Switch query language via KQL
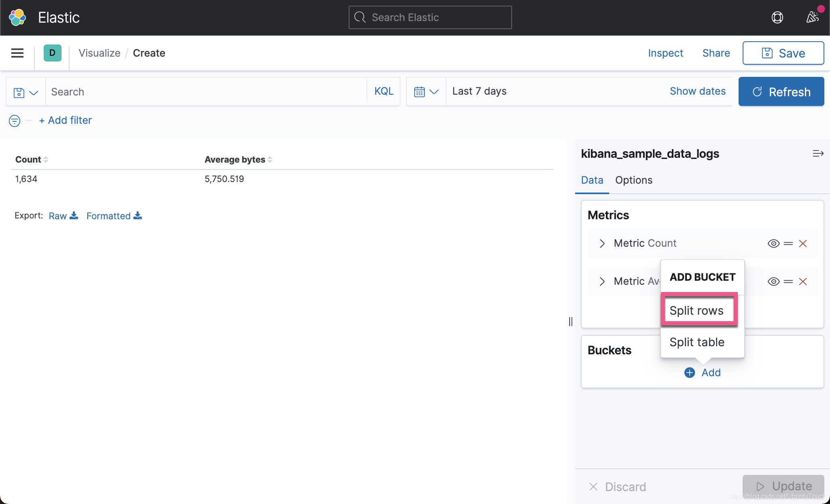 (383, 91)
